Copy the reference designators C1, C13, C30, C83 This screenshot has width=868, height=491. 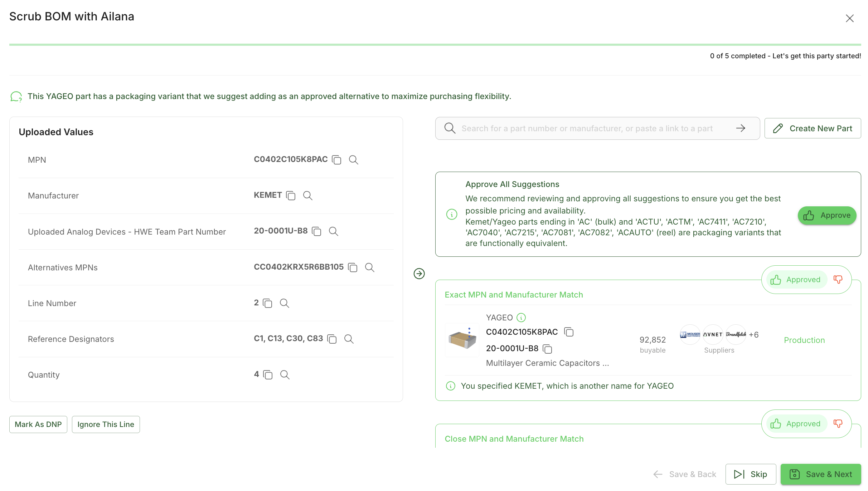pos(332,339)
